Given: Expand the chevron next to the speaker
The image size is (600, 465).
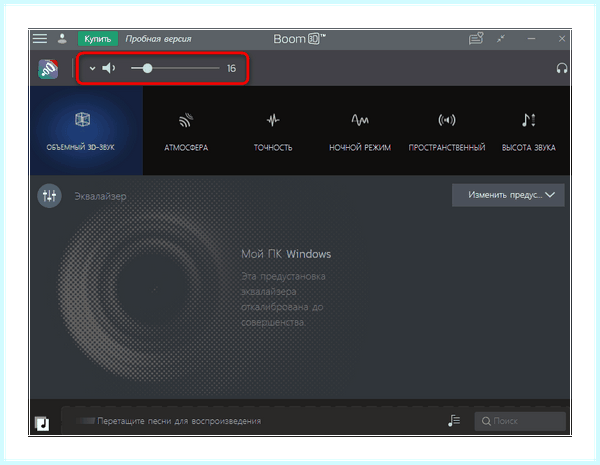Looking at the screenshot, I should coord(92,69).
